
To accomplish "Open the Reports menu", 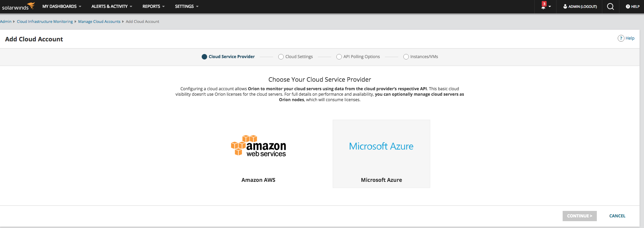I will [153, 6].
